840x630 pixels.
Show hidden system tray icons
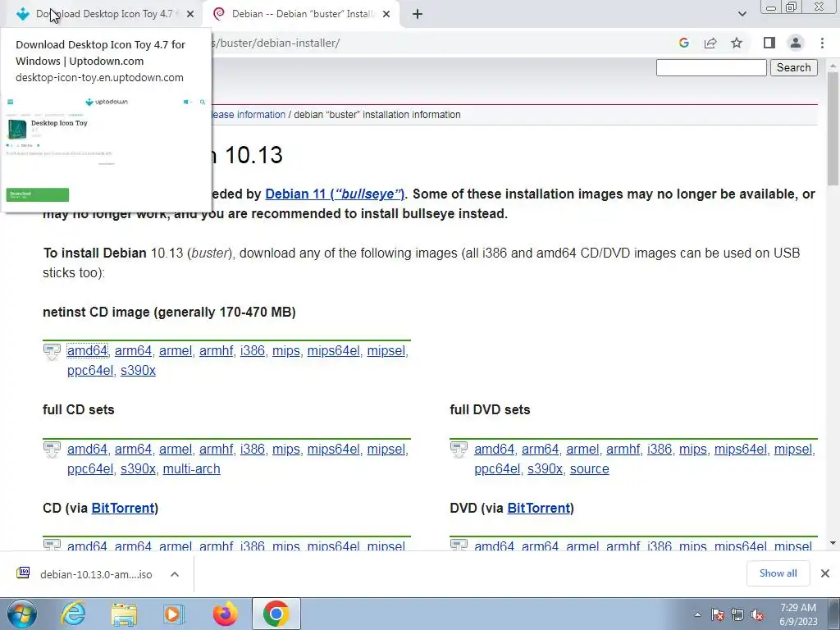click(697, 615)
